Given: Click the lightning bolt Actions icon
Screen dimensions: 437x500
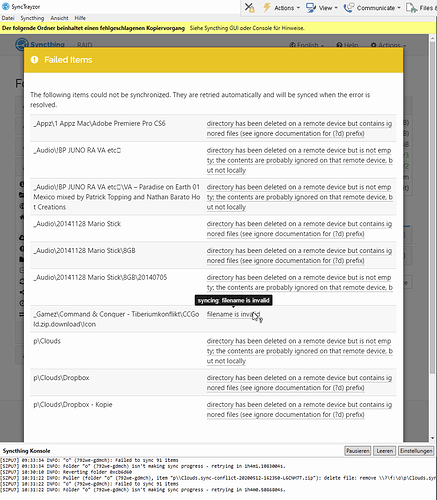Looking at the screenshot, I should click(267, 7).
